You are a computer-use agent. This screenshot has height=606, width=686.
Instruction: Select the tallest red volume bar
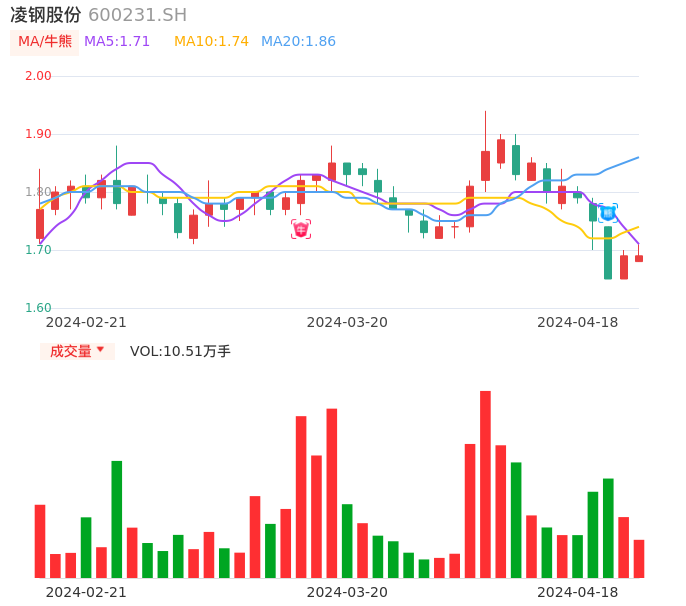pyautogui.click(x=485, y=484)
